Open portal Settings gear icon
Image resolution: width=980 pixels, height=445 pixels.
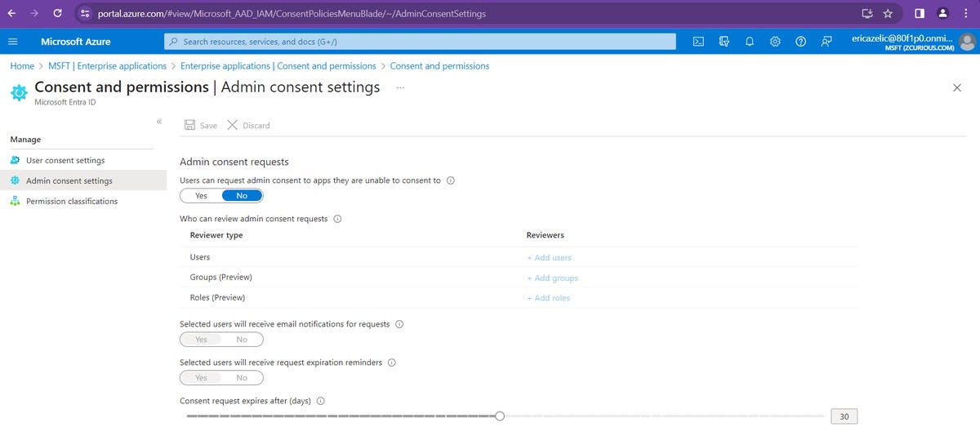(775, 42)
